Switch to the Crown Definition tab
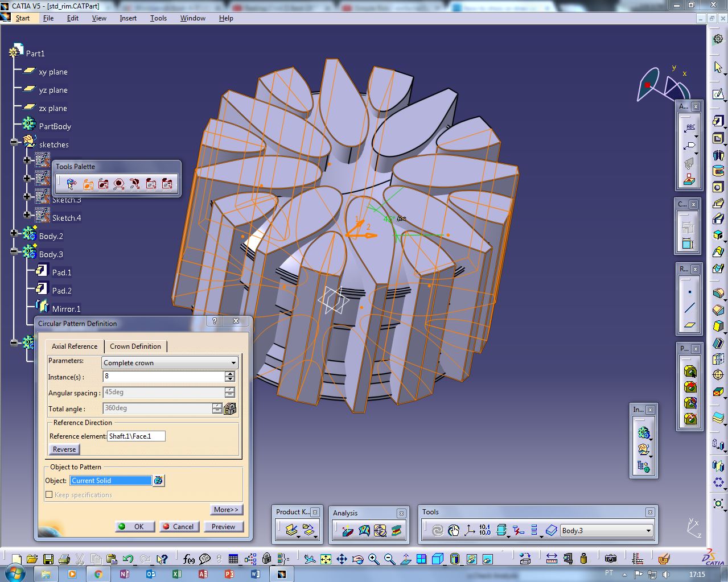 [135, 346]
